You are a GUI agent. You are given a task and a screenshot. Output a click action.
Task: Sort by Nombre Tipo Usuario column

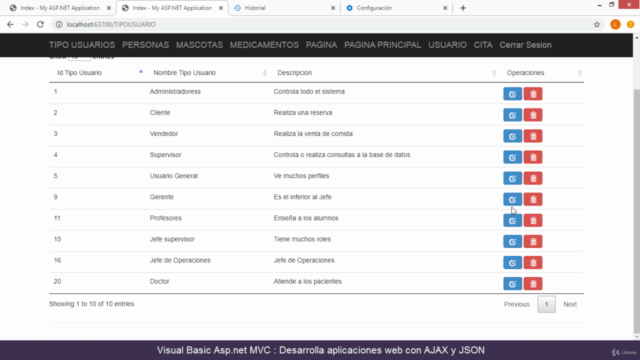(x=208, y=73)
